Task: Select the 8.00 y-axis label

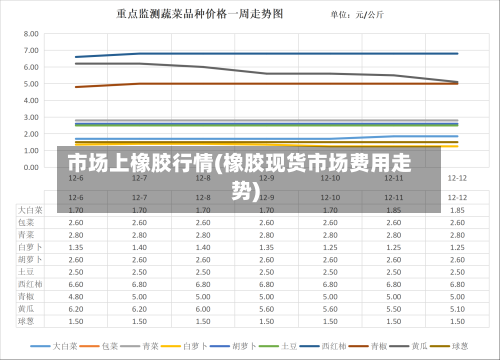Action: tap(31, 34)
